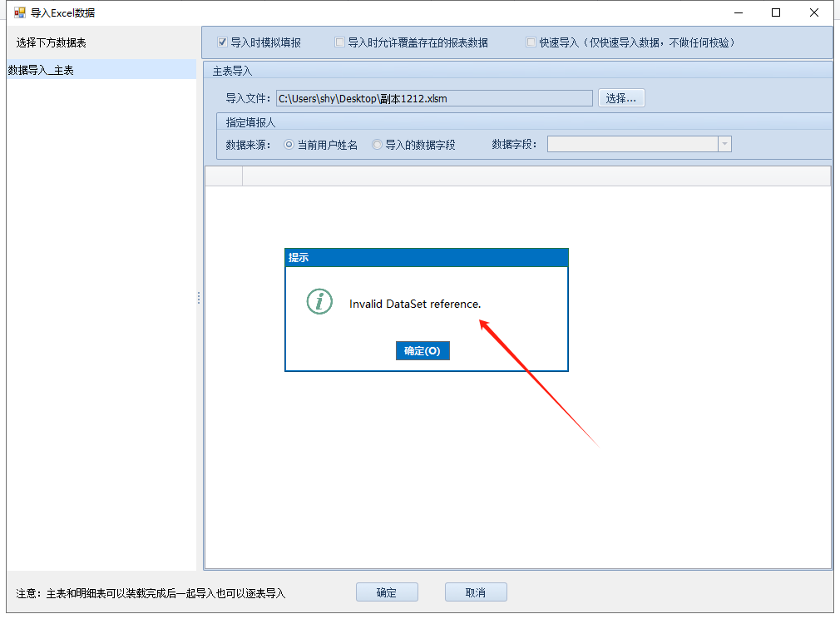Click the 选择... file browse button
The width and height of the screenshot is (840, 619).
coord(621,98)
